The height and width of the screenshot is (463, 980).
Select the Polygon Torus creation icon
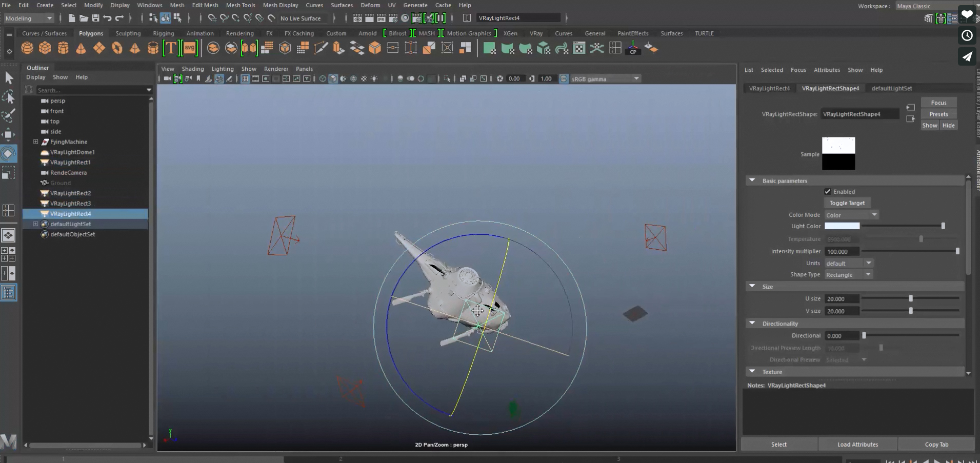coord(117,48)
